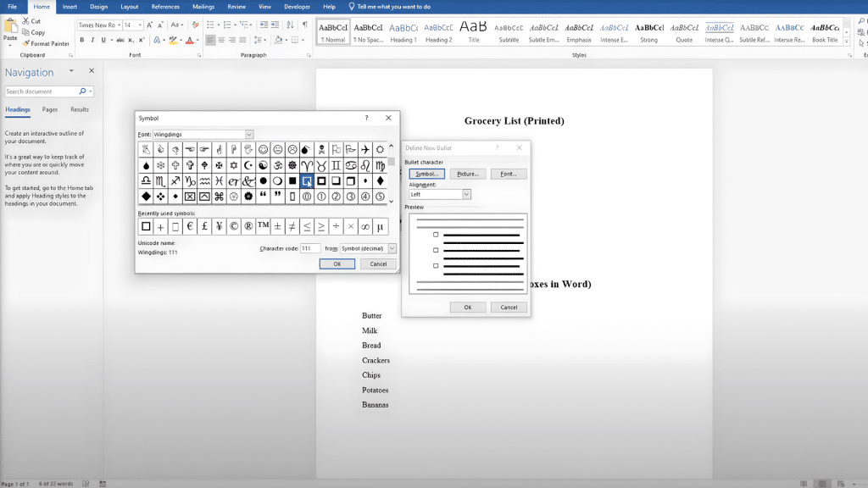Image resolution: width=868 pixels, height=488 pixels.
Task: Click the Character code input field
Action: click(311, 249)
